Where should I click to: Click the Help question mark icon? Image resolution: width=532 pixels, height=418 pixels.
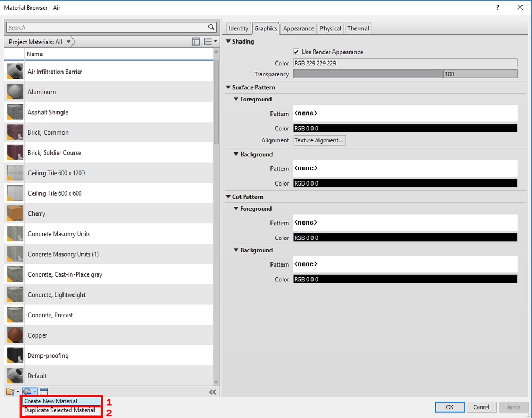pos(497,7)
